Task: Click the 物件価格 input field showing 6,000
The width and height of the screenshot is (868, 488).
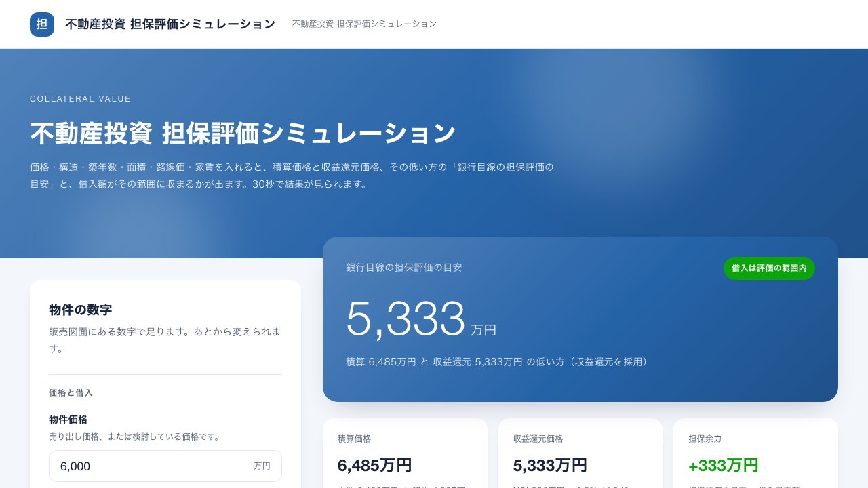Action: [165, 466]
